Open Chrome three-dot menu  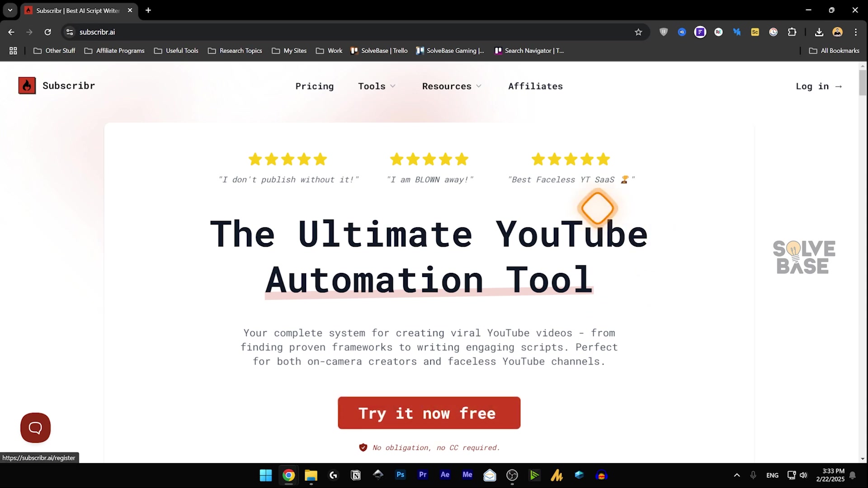pos(856,32)
